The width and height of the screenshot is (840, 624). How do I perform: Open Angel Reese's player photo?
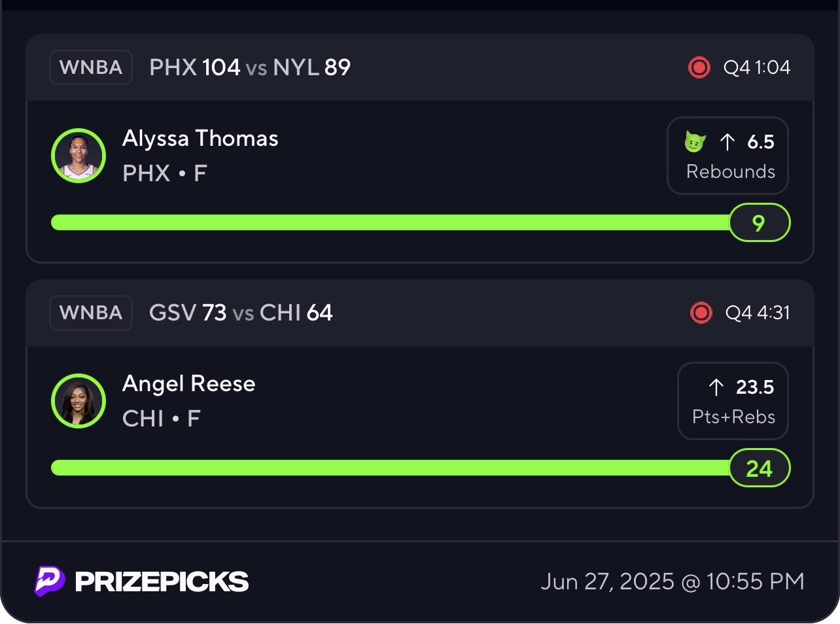[79, 401]
